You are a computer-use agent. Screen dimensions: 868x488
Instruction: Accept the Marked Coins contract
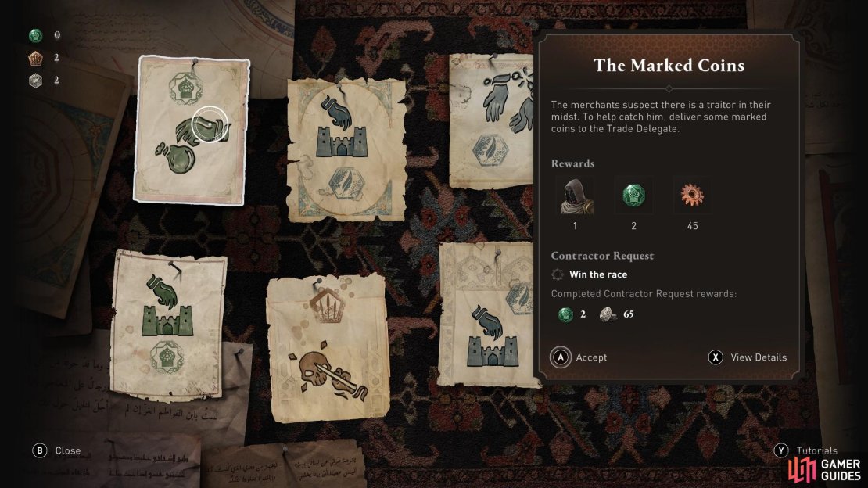(579, 357)
